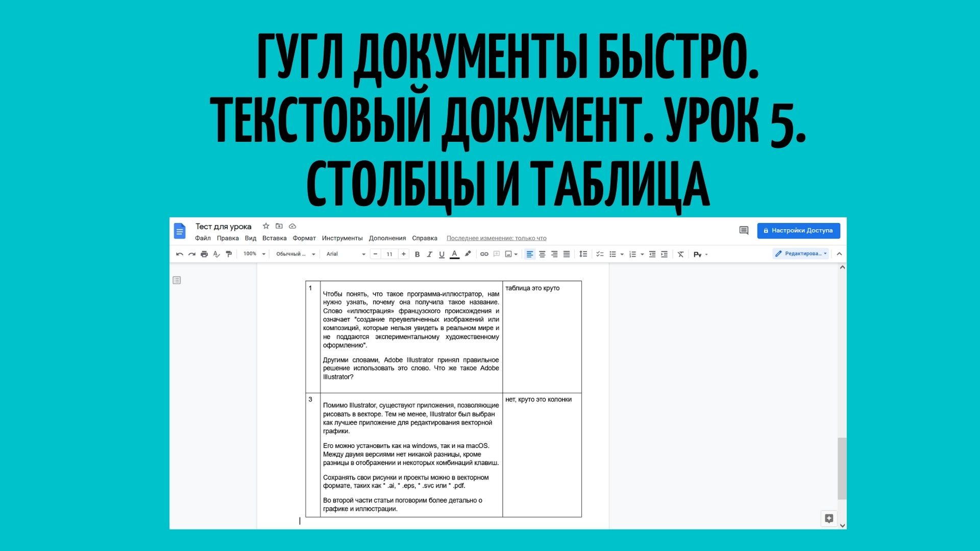980x551 pixels.
Task: Hide the menus with the collapse arrow
Action: [839, 254]
